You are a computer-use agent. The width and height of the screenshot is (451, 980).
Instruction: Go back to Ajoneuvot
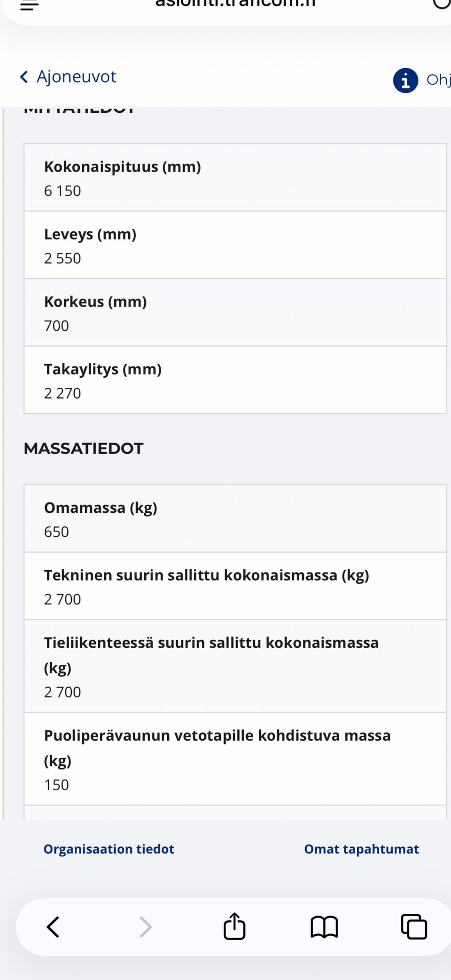68,77
